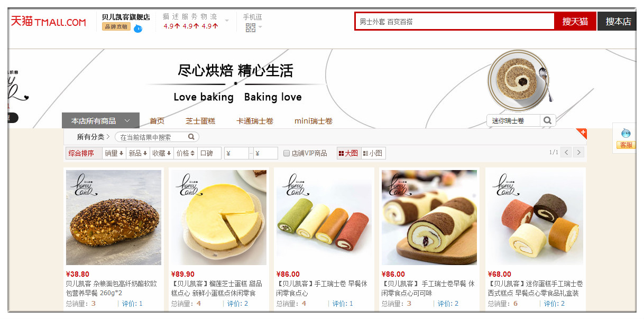This screenshot has width=644, height=320.
Task: Click the 搜天猫 search button
Action: (x=575, y=21)
